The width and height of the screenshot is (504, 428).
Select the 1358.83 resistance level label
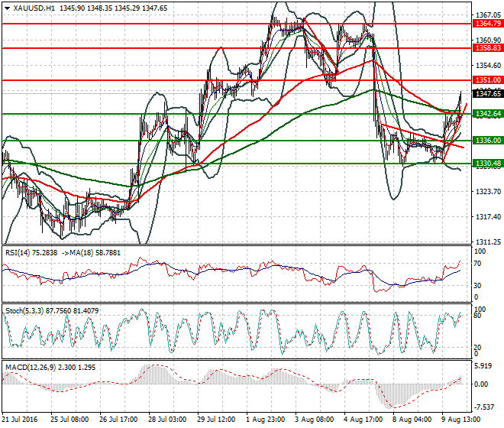[x=488, y=48]
